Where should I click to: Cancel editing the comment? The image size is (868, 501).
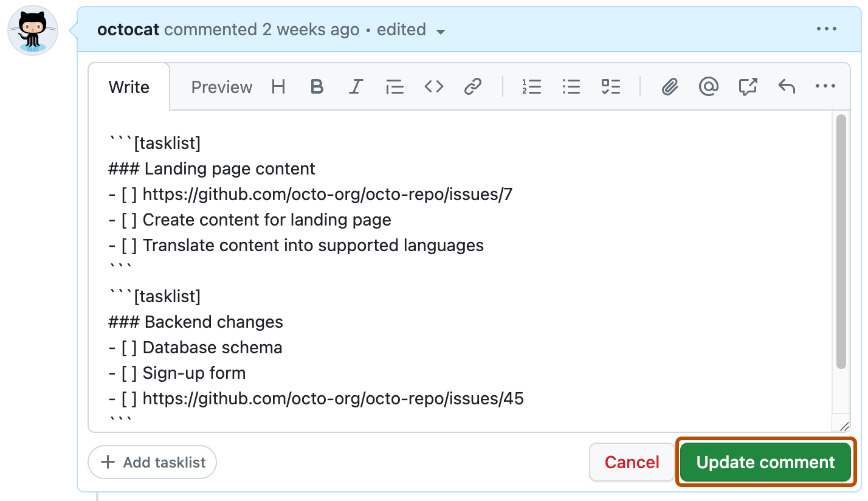632,462
